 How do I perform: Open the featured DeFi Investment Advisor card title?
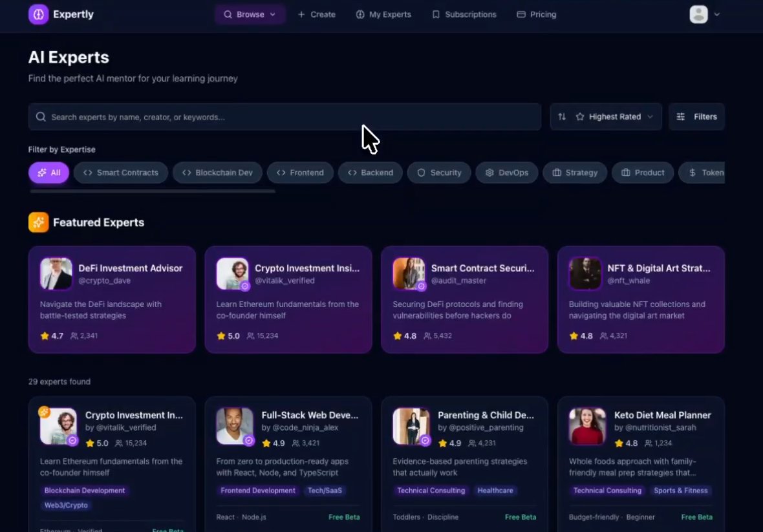(131, 268)
